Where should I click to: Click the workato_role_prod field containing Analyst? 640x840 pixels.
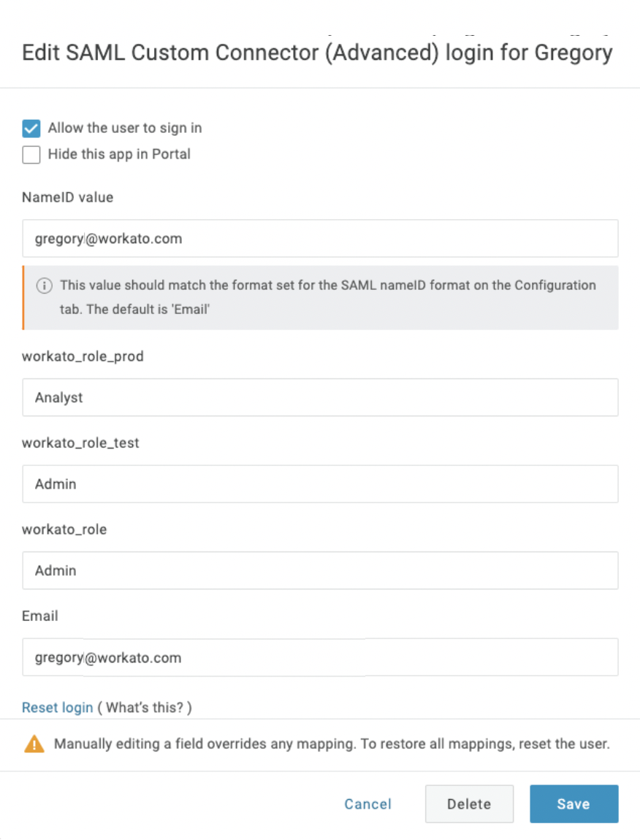click(320, 397)
